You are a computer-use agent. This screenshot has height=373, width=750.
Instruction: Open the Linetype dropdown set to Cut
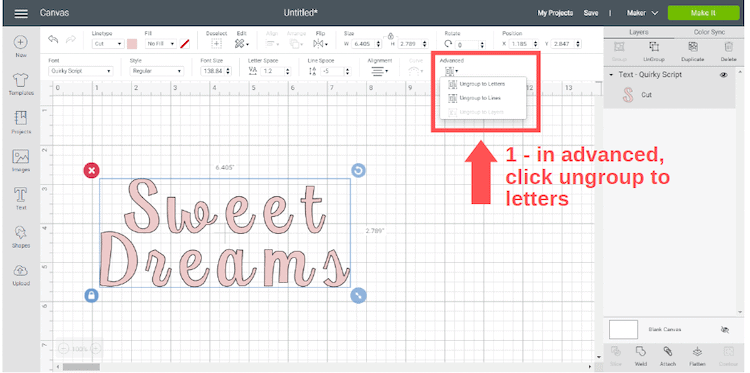coord(108,44)
